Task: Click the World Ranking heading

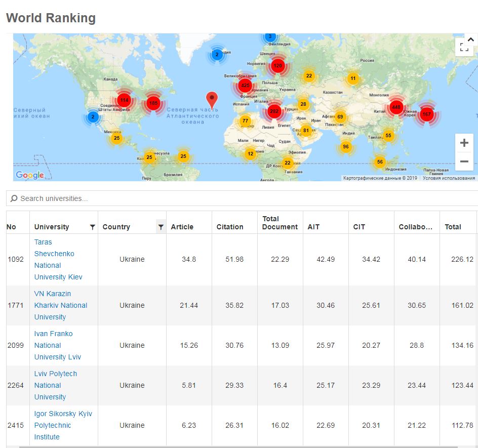Action: pos(51,18)
